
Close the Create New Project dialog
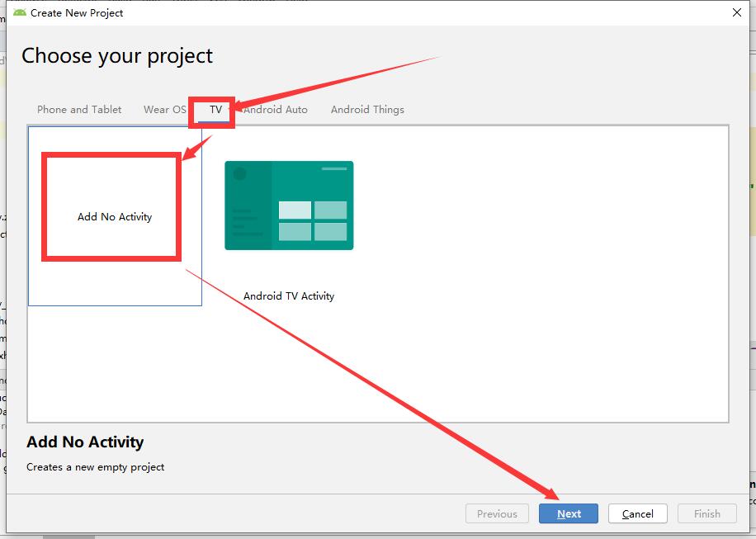tap(737, 12)
